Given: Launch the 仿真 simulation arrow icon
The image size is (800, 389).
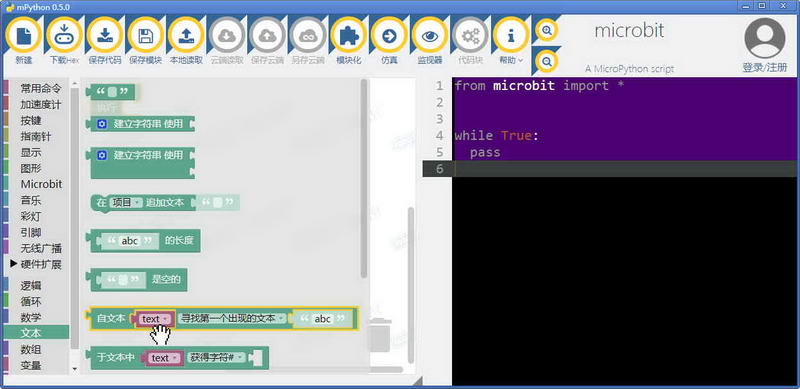Looking at the screenshot, I should tap(389, 36).
